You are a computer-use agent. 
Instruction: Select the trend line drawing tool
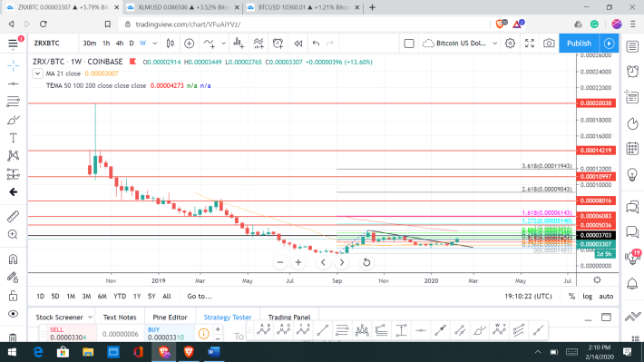13,83
